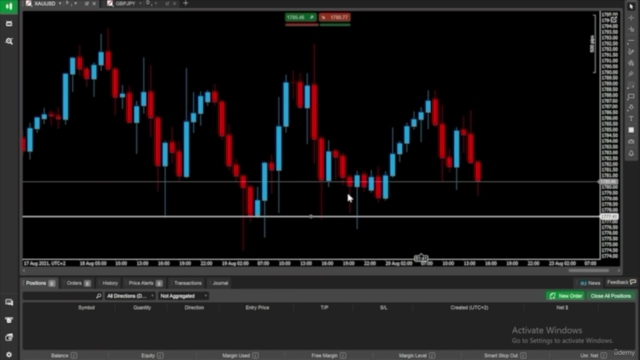This screenshot has height=360, width=640.
Task: Open the store sidebar icon
Action: pos(9,320)
